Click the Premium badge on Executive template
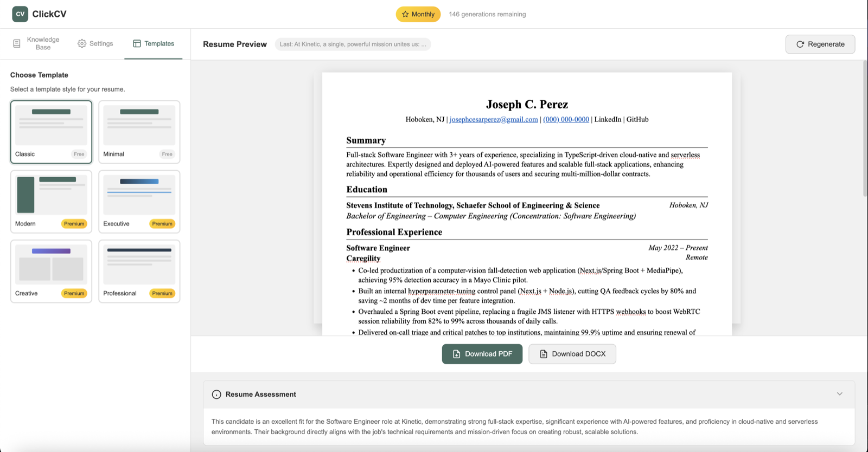 click(162, 224)
